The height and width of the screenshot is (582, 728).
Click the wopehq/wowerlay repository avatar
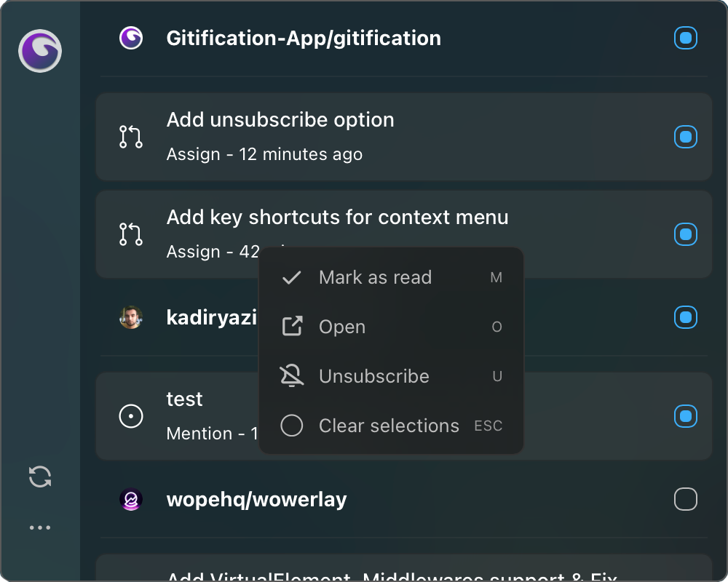pos(131,500)
